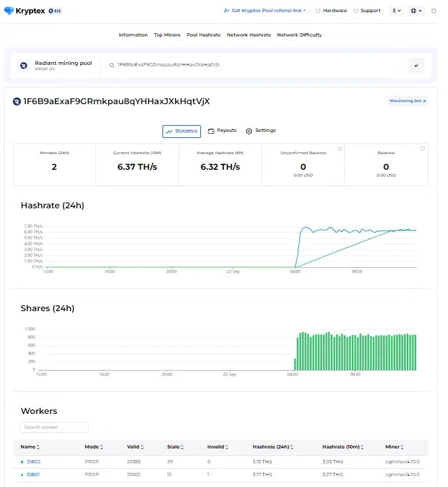448x487 pixels.
Task: Click the Balance info icon
Action: tap(422, 148)
